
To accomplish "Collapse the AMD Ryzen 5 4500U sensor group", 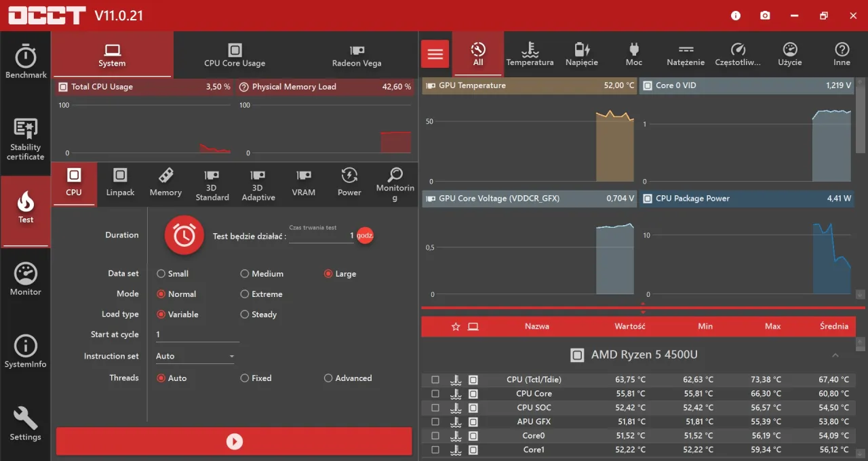I will click(835, 355).
